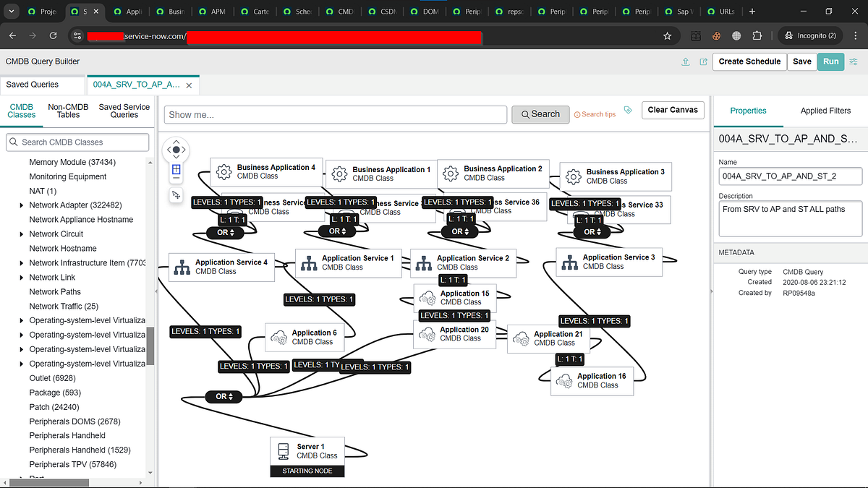
Task: Switch to the Applied Filters tab
Action: [x=825, y=111]
